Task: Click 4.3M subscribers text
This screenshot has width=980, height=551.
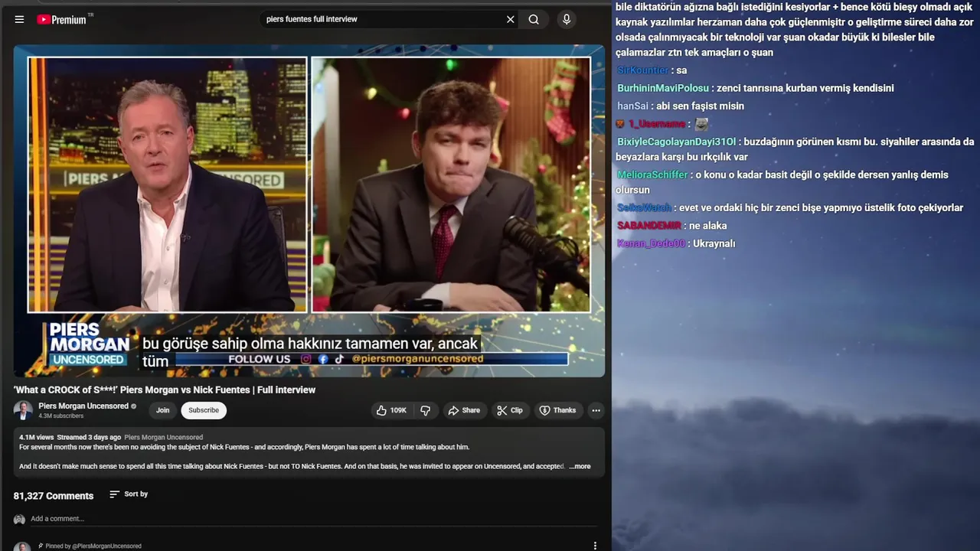Action: pyautogui.click(x=61, y=416)
